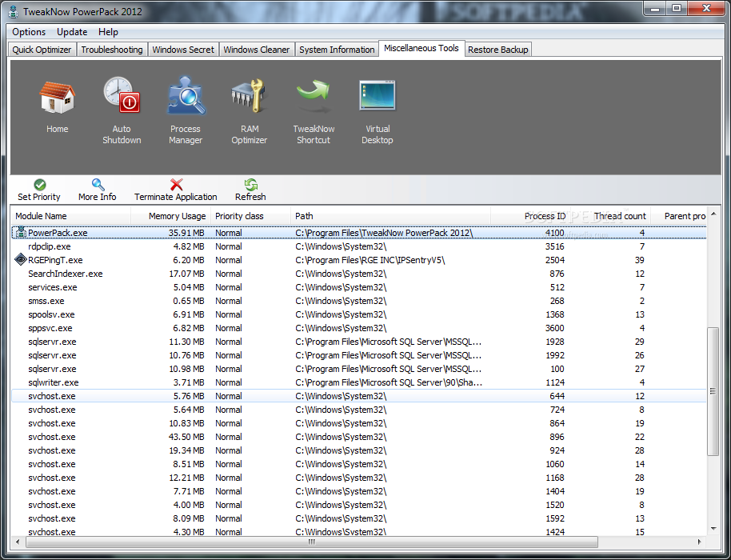Sort by Process ID column header
The height and width of the screenshot is (560, 731).
[x=530, y=216]
